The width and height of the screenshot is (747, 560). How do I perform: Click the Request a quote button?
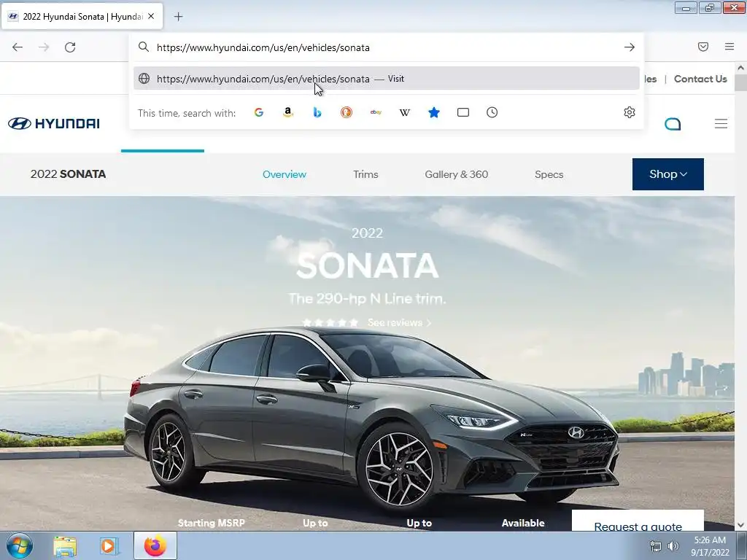638,521
